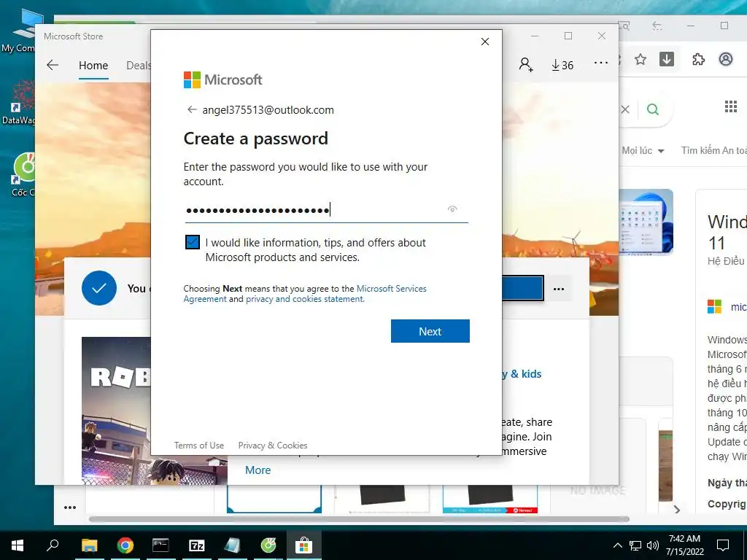Click the More link in Microsoft Store
Viewport: 747px width, 560px height.
258,470
